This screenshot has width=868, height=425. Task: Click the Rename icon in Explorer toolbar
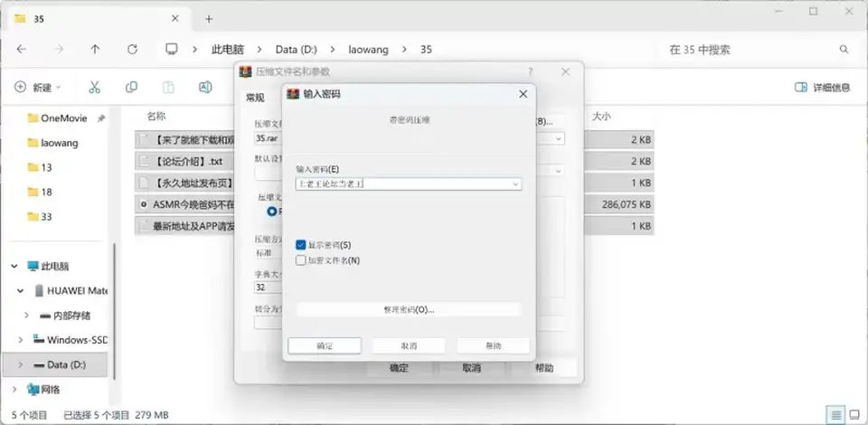[x=205, y=87]
